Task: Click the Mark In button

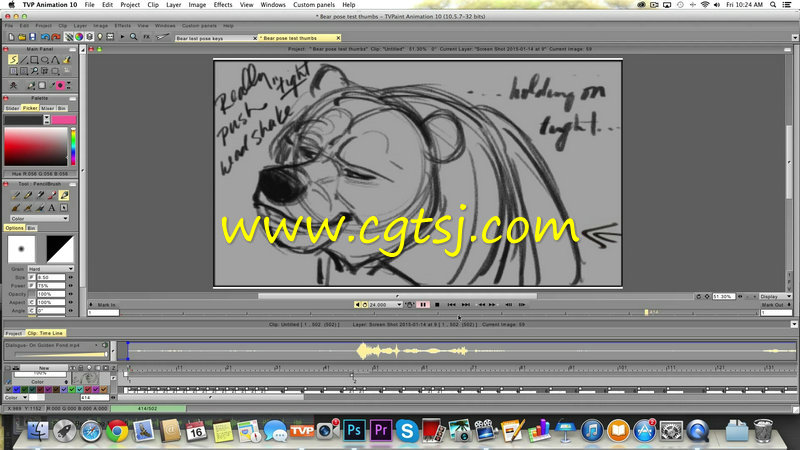Action: 106,305
